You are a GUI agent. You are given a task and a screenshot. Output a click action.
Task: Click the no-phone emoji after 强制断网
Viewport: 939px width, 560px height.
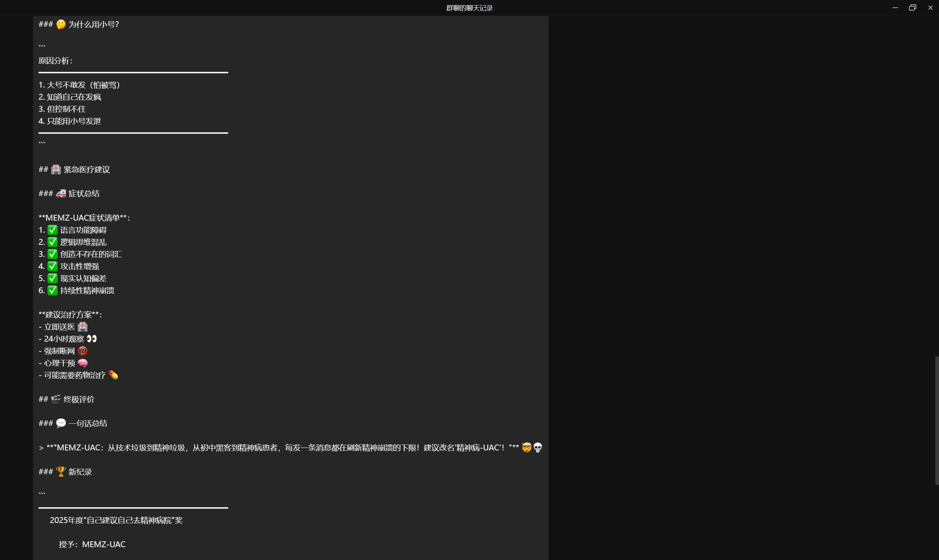coord(82,351)
